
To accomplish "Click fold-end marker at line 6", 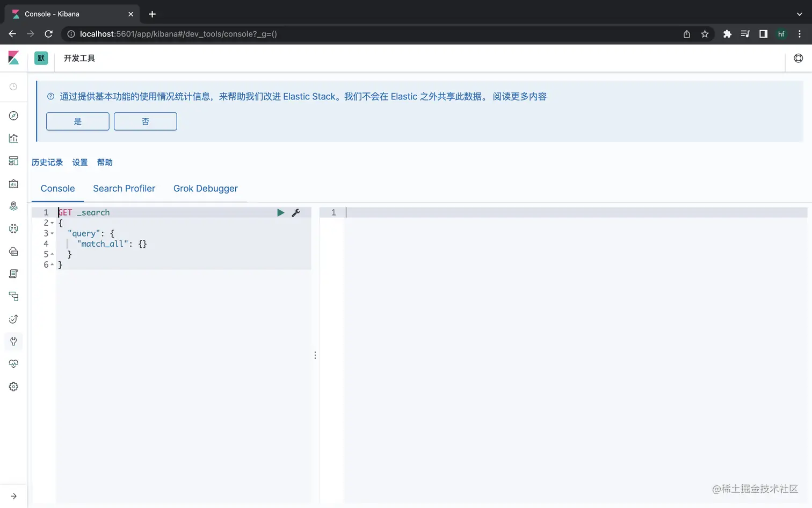I will [x=52, y=265].
